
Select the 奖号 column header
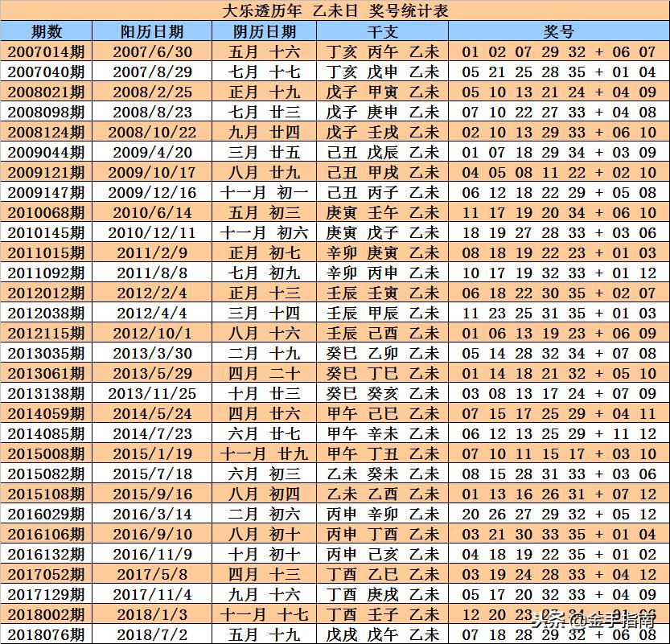559,31
